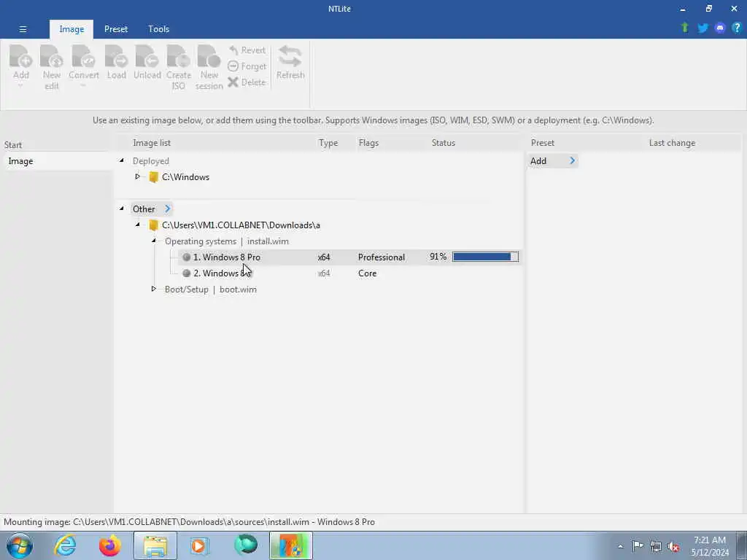Launch Internet Explorer from taskbar
Image resolution: width=747 pixels, height=560 pixels.
pos(65,545)
